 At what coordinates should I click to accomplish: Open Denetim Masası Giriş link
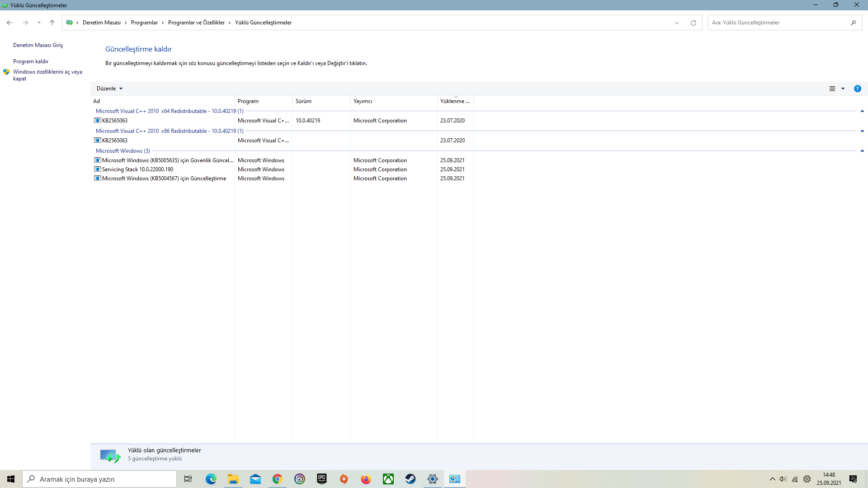point(38,45)
